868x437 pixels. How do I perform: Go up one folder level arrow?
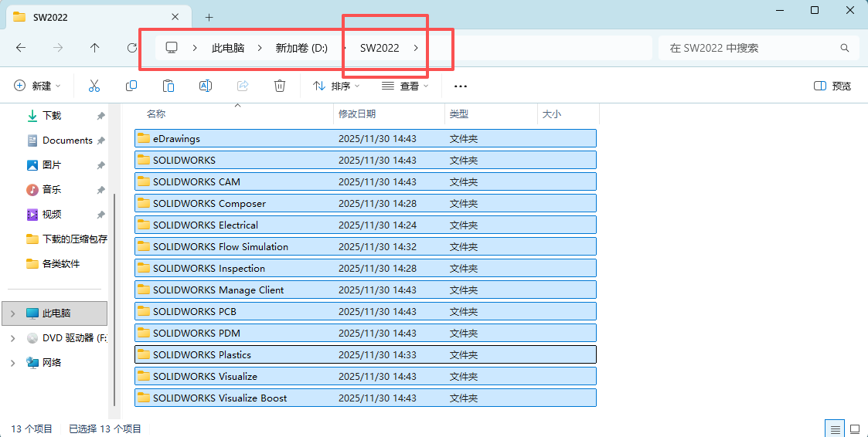(x=95, y=48)
